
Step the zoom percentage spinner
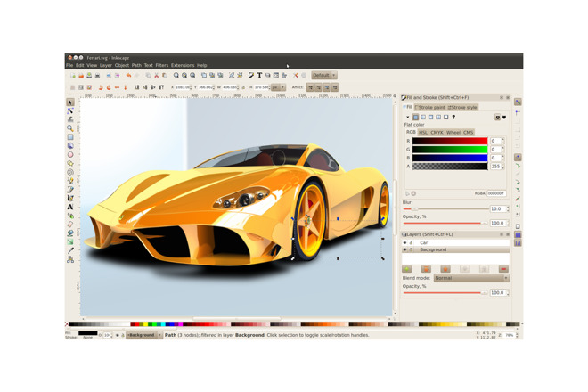click(517, 335)
